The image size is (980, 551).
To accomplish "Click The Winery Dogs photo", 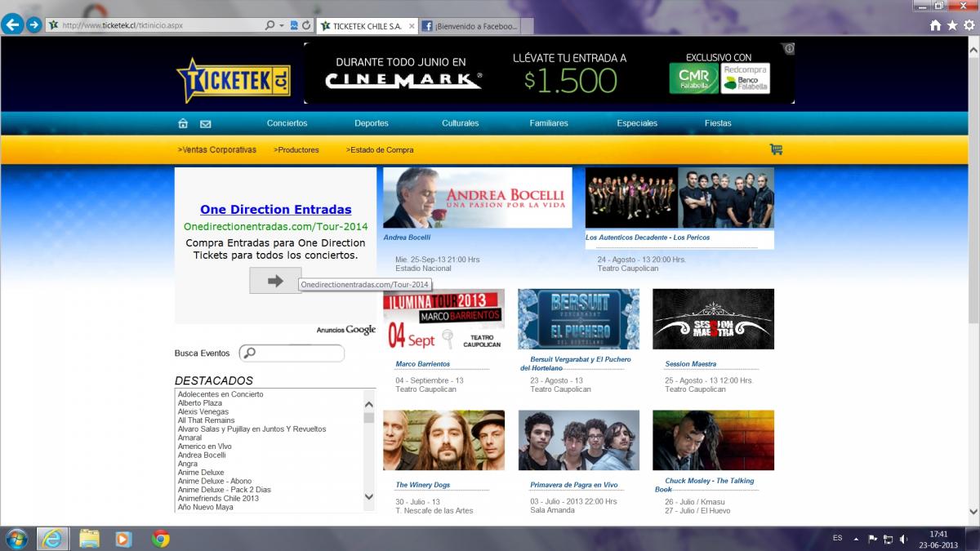I will 443,441.
